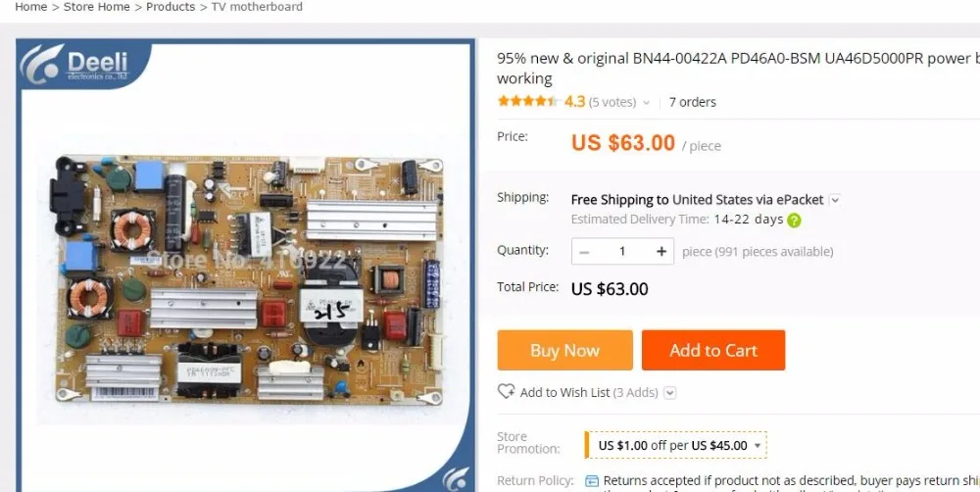
Task: Open TV motherboard category breadcrumb
Action: click(x=257, y=7)
